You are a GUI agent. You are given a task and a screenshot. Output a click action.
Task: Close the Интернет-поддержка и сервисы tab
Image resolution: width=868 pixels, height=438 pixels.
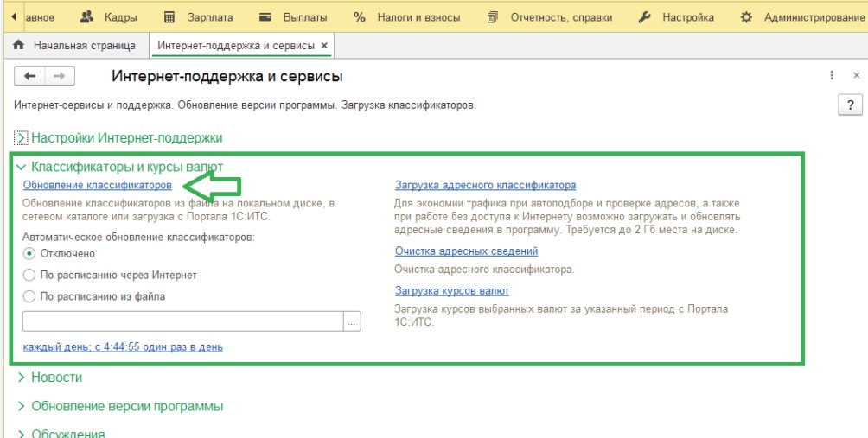click(x=324, y=45)
